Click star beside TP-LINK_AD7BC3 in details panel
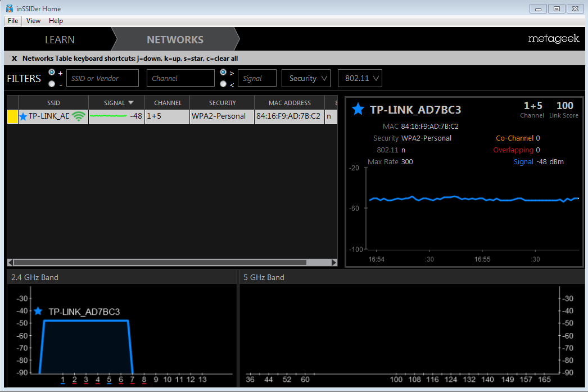 (358, 109)
